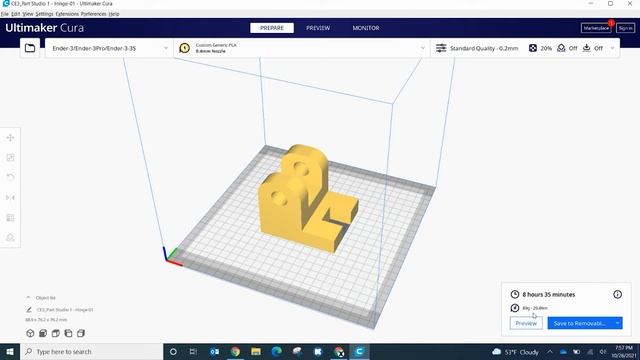Click the OneDrive cloud tray icon
The image size is (640, 360).
click(563, 352)
